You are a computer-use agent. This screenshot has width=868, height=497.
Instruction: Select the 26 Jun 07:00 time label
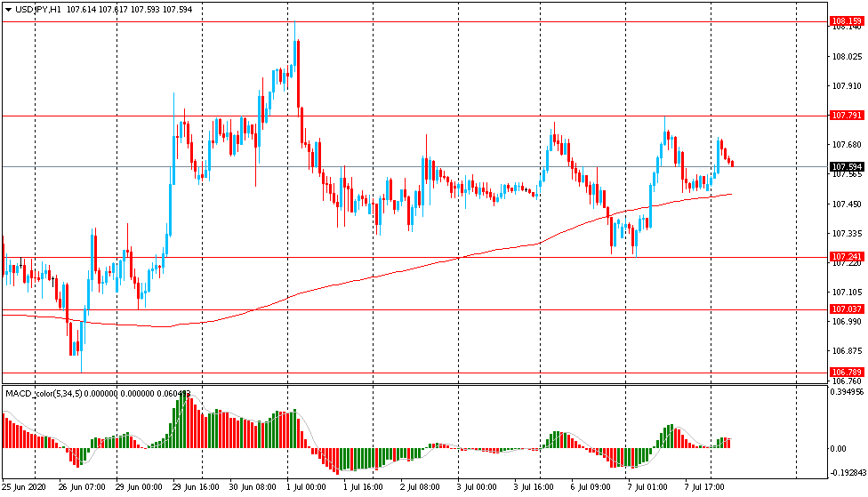tap(82, 487)
